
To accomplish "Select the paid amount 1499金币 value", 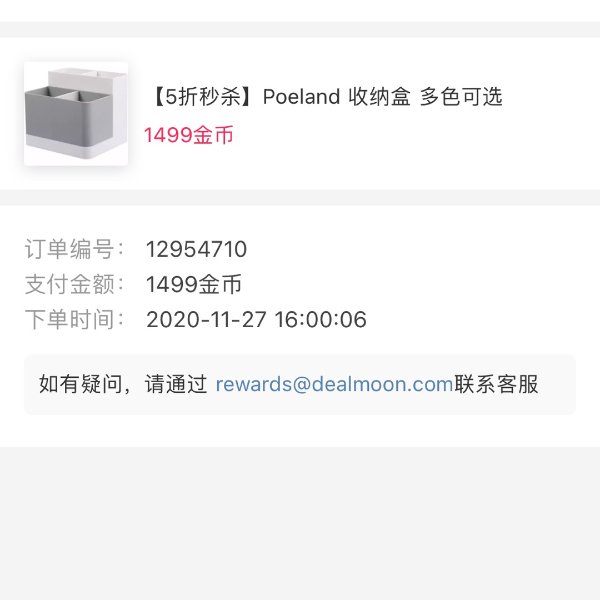I will pyautogui.click(x=193, y=284).
